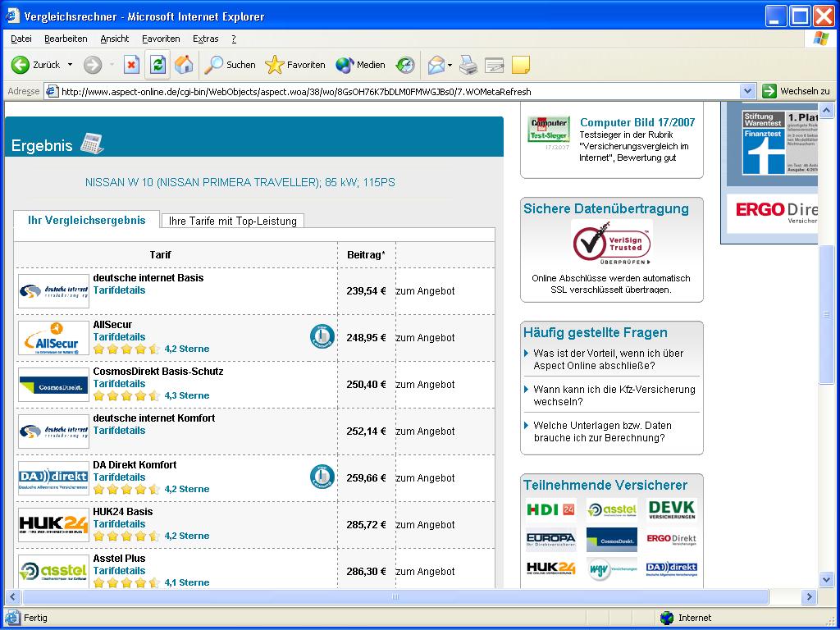The image size is (840, 630).
Task: Print the page with the printer icon
Action: [x=468, y=65]
